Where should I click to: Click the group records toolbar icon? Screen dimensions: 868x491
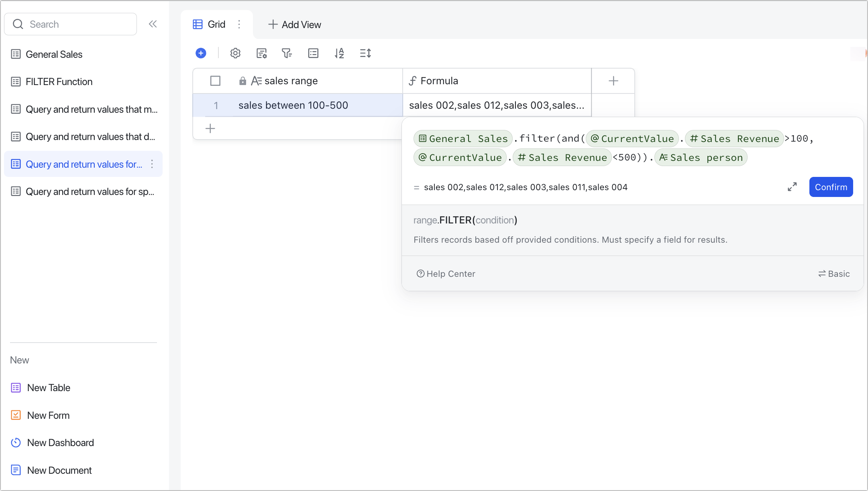tap(313, 53)
